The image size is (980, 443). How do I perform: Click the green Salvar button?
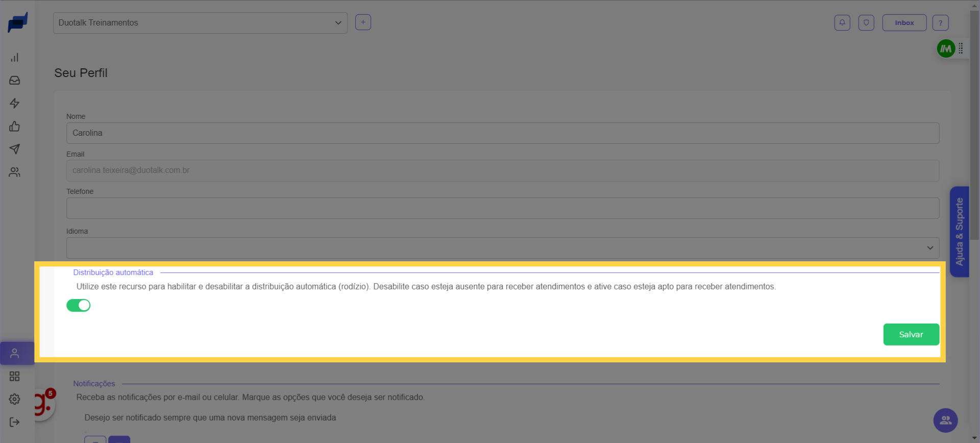[911, 335]
